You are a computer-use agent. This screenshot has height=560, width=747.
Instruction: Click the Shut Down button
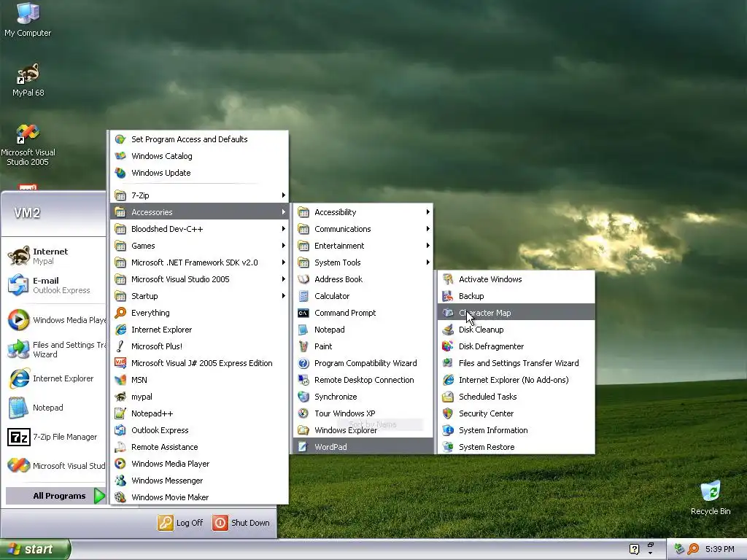click(x=241, y=522)
